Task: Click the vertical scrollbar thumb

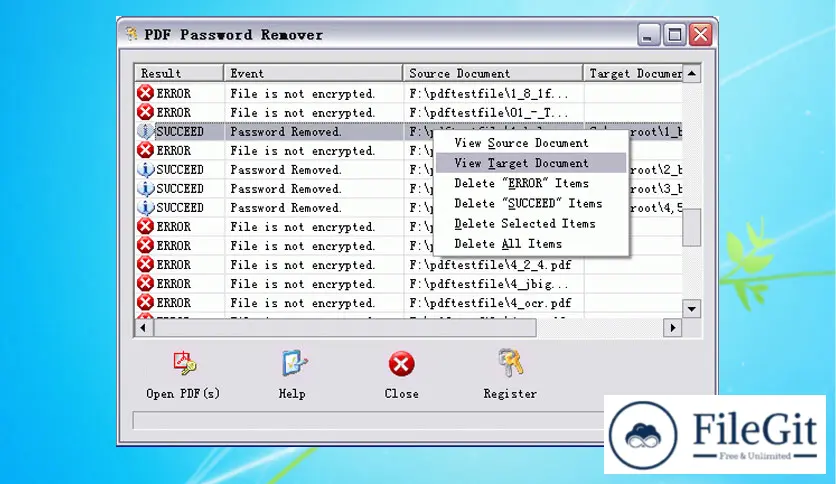Action: 692,228
